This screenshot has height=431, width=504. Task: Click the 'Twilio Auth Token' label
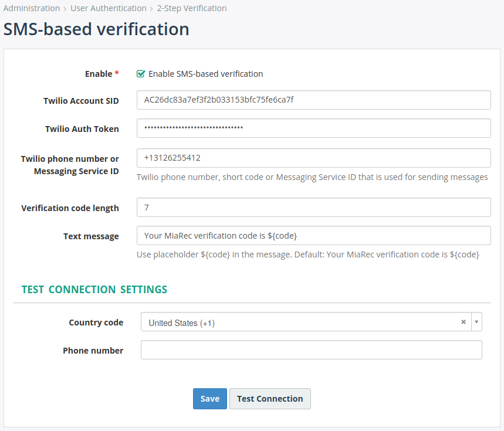coord(82,129)
